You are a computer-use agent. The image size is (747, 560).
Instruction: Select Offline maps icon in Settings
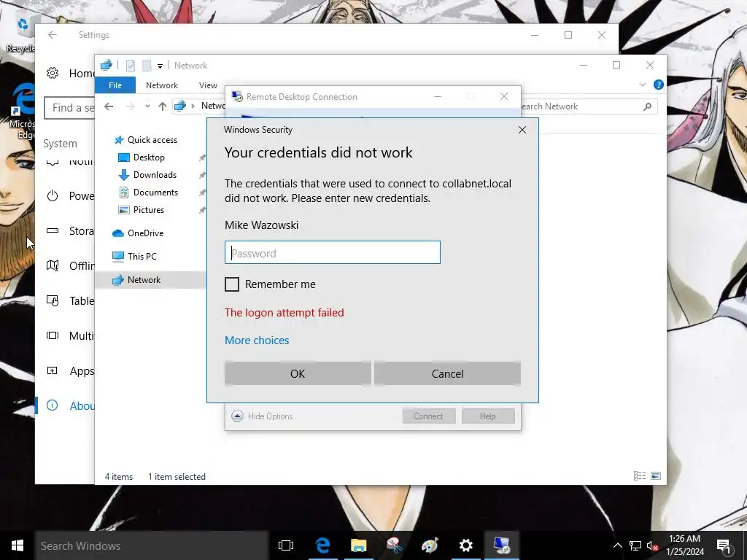pyautogui.click(x=53, y=265)
